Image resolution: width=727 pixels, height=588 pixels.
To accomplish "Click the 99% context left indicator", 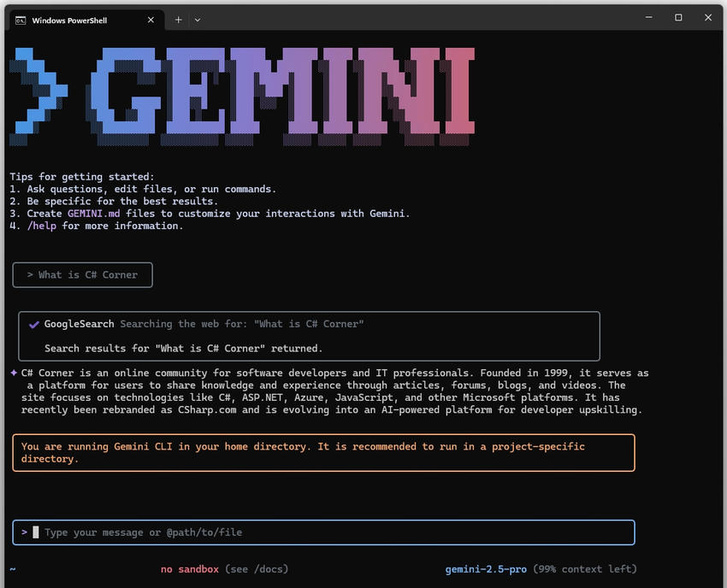I will [583, 568].
